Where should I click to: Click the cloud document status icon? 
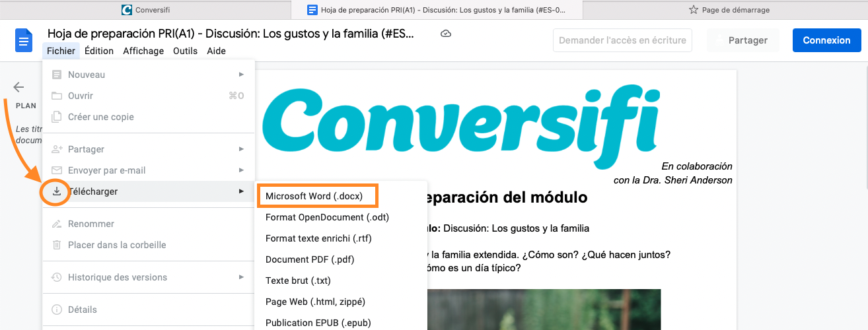click(446, 34)
